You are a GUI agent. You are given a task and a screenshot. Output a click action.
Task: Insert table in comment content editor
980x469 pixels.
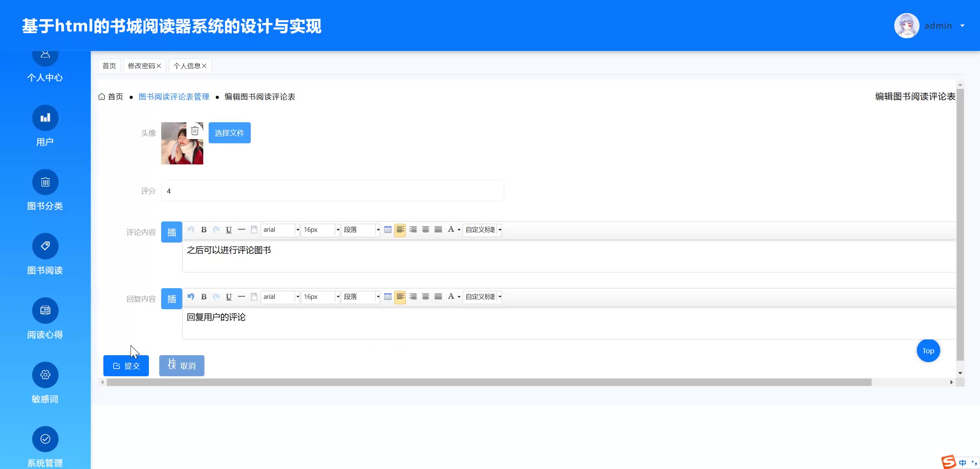(x=387, y=230)
